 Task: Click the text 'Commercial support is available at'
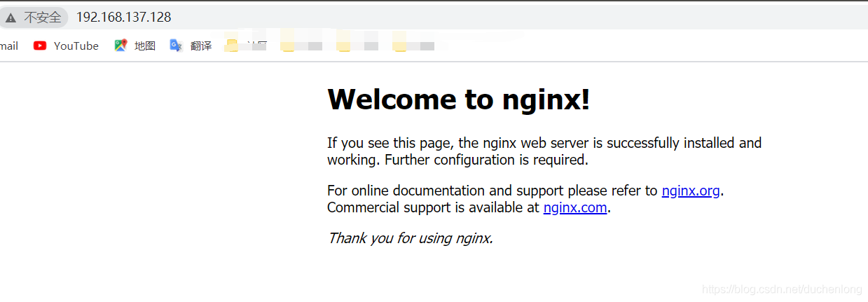click(x=434, y=207)
